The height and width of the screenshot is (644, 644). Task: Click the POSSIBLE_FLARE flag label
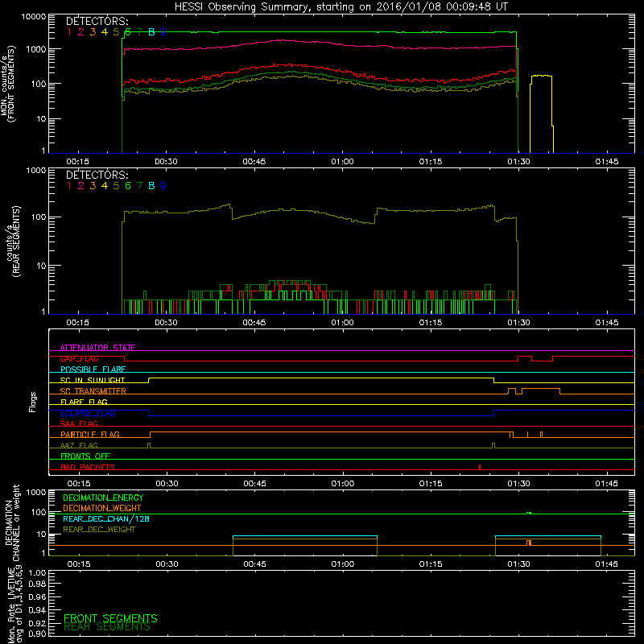coord(93,369)
